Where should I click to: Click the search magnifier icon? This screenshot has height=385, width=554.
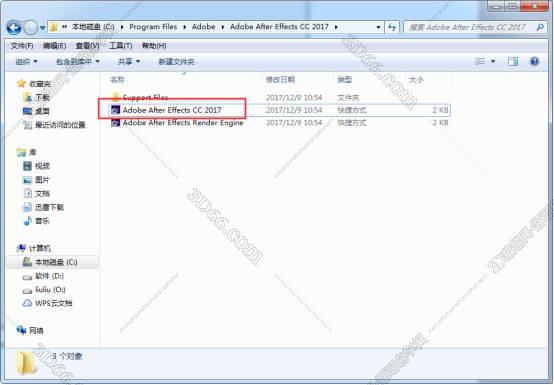click(x=540, y=27)
